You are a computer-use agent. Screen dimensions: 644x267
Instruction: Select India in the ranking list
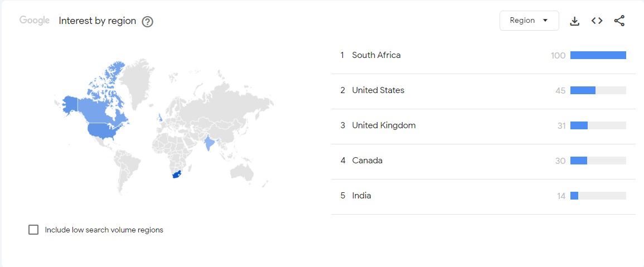(x=483, y=196)
